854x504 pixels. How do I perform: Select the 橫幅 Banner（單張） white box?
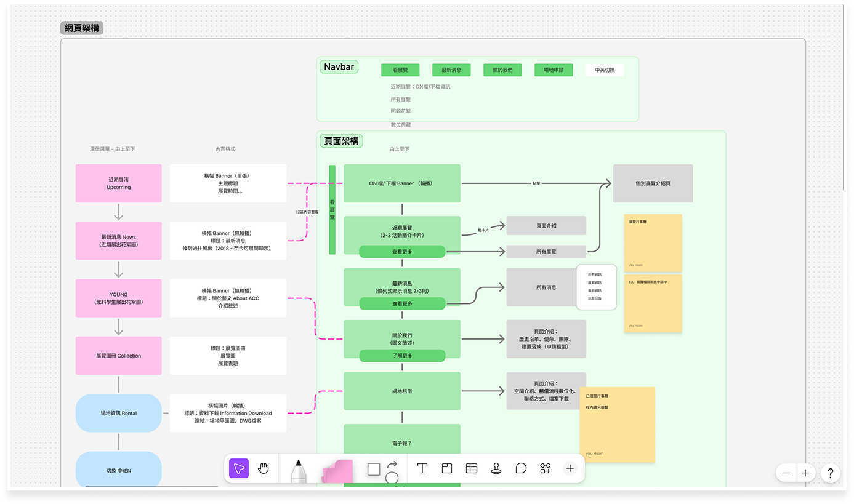[x=228, y=183]
